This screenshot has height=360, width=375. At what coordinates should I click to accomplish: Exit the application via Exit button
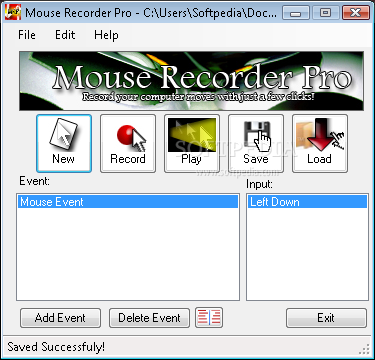click(x=326, y=318)
